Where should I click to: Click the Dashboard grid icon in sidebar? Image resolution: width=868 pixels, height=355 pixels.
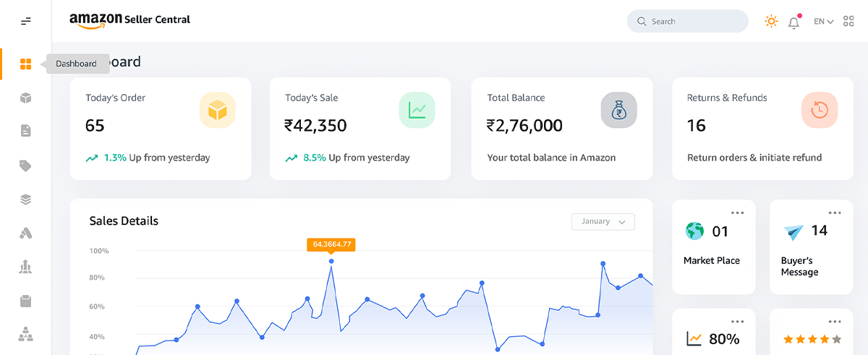click(x=26, y=64)
